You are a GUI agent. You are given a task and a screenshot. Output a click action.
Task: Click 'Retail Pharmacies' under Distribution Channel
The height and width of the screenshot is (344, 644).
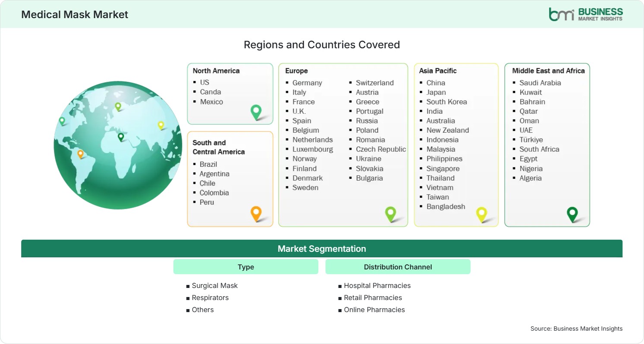[373, 297]
